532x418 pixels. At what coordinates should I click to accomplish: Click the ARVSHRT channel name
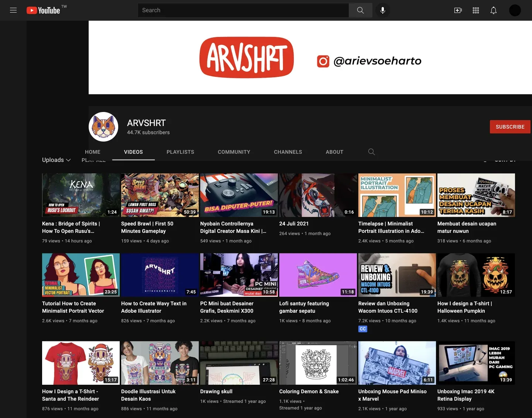(x=146, y=123)
